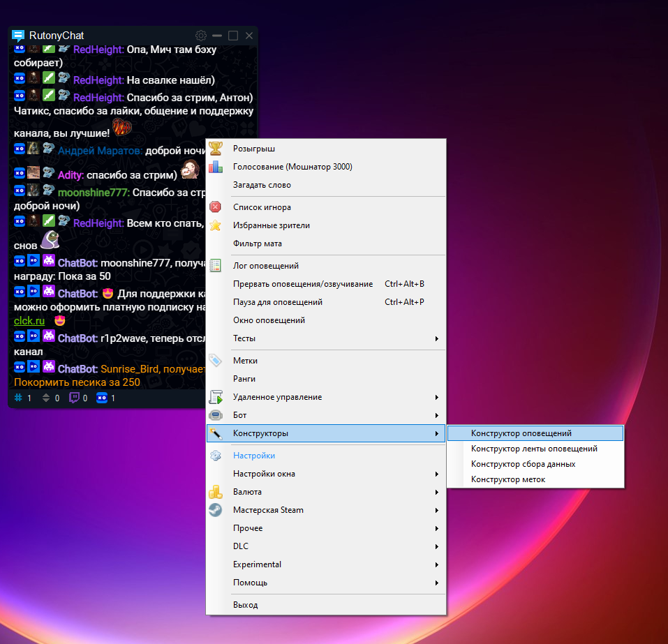Click username moonshine777 in chat
Image resolution: width=668 pixels, height=644 pixels.
tap(94, 193)
